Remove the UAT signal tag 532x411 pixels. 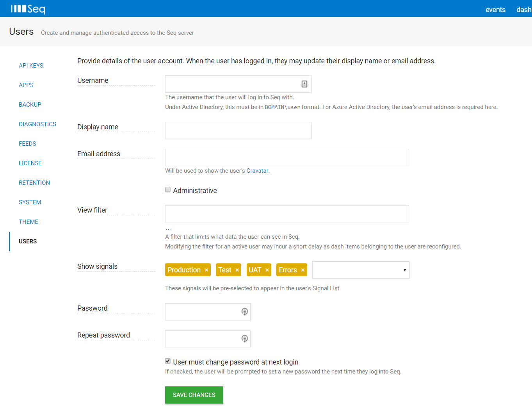point(267,270)
